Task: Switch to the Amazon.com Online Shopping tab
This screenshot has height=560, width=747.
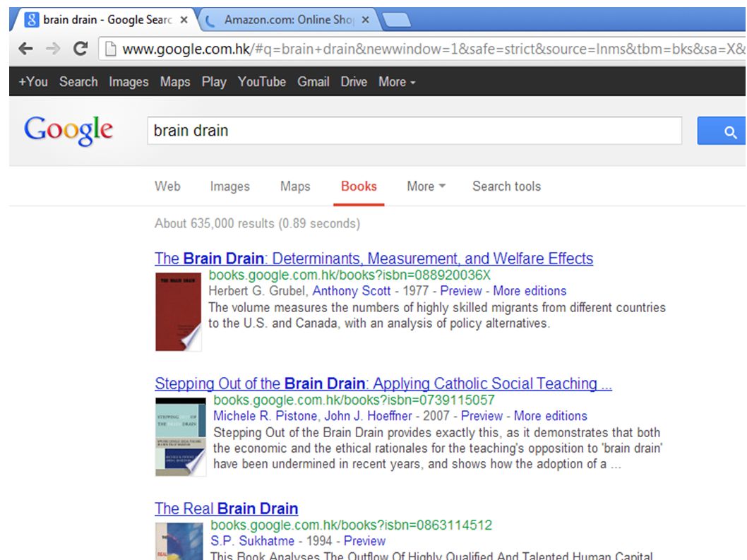Action: tap(288, 20)
